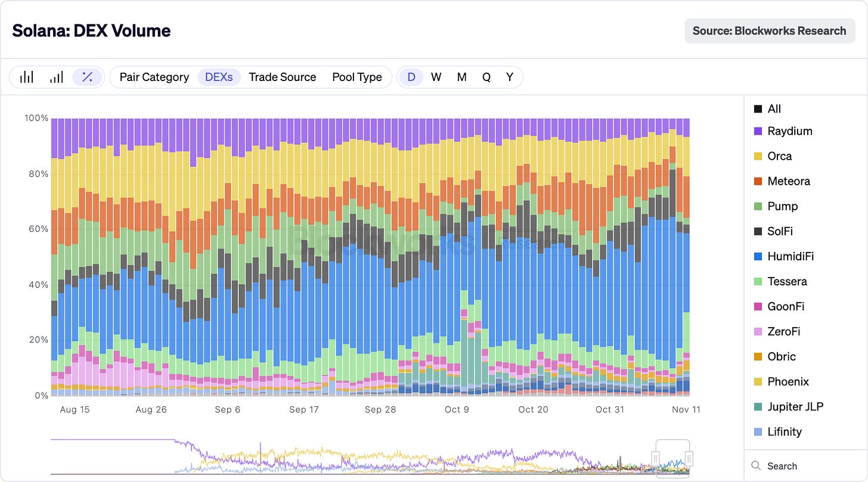Choose quarterly interval Q
This screenshot has height=482, width=868.
coord(486,77)
